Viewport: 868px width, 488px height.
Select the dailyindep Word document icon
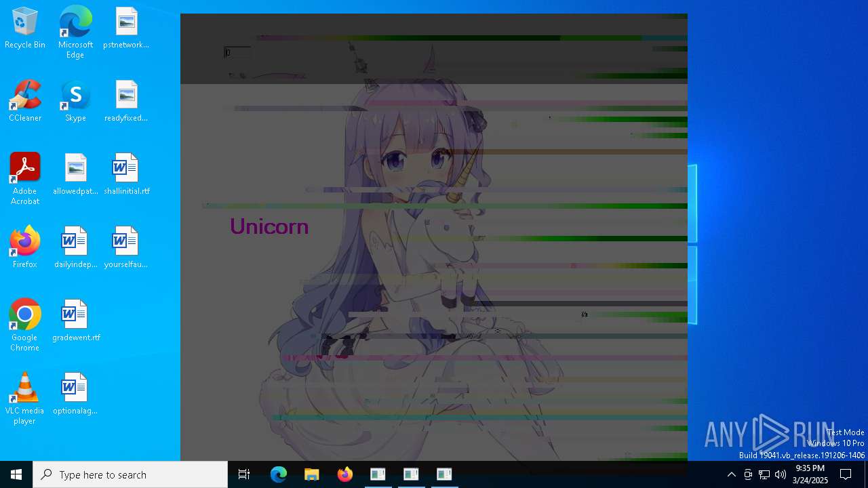pos(75,248)
